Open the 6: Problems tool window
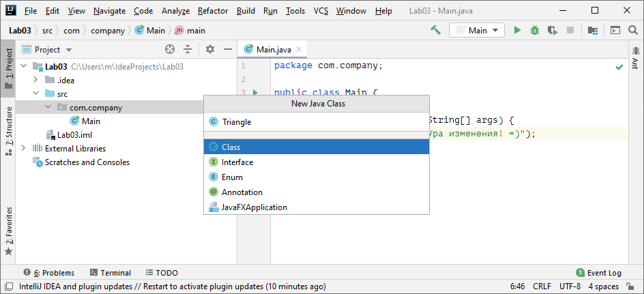The image size is (644, 294). click(49, 273)
